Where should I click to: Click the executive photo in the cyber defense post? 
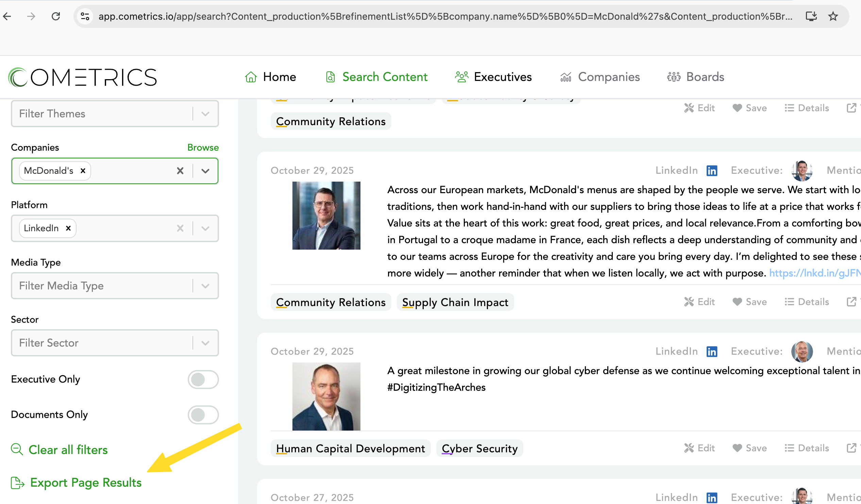(x=326, y=397)
